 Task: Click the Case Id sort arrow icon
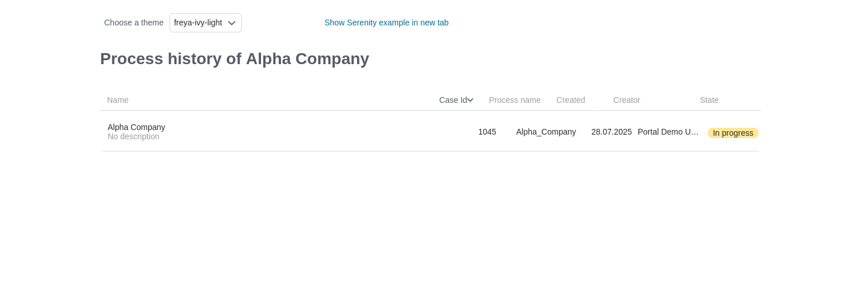[x=470, y=100]
